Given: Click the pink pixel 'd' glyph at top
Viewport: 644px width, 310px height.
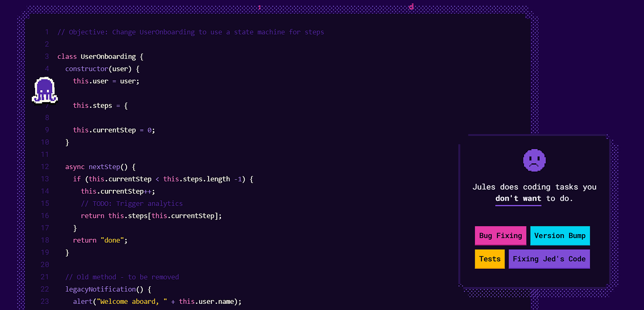Looking at the screenshot, I should click(411, 7).
